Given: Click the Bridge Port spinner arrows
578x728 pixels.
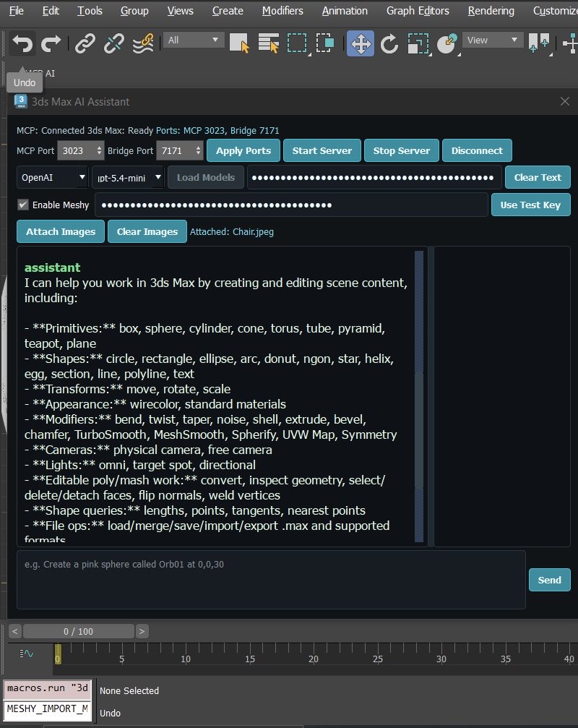Looking at the screenshot, I should (x=198, y=150).
